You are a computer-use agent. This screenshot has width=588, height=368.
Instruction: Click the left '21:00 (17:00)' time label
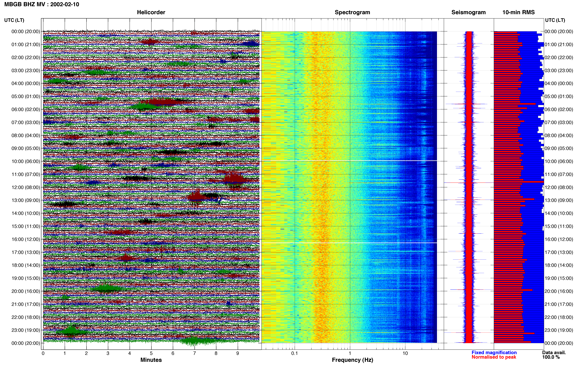[x=26, y=304]
